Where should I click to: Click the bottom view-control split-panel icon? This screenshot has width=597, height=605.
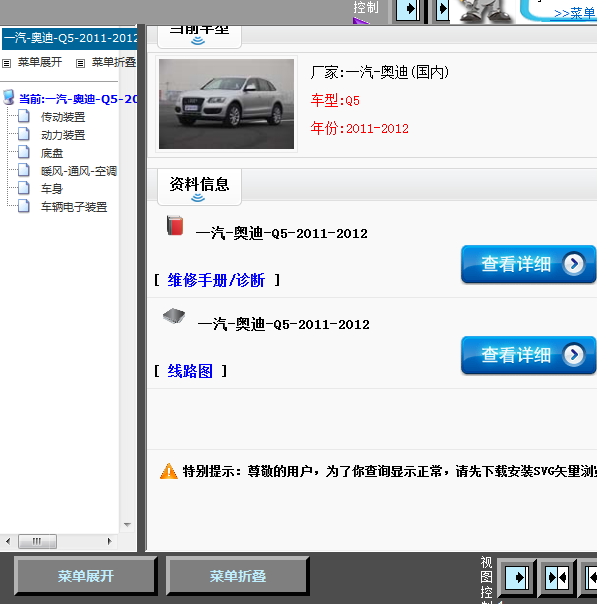click(x=557, y=578)
